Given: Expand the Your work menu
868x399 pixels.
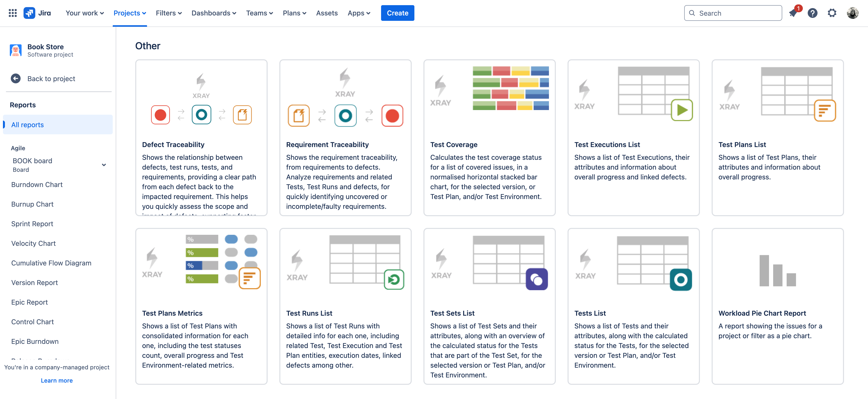Looking at the screenshot, I should click(x=85, y=13).
